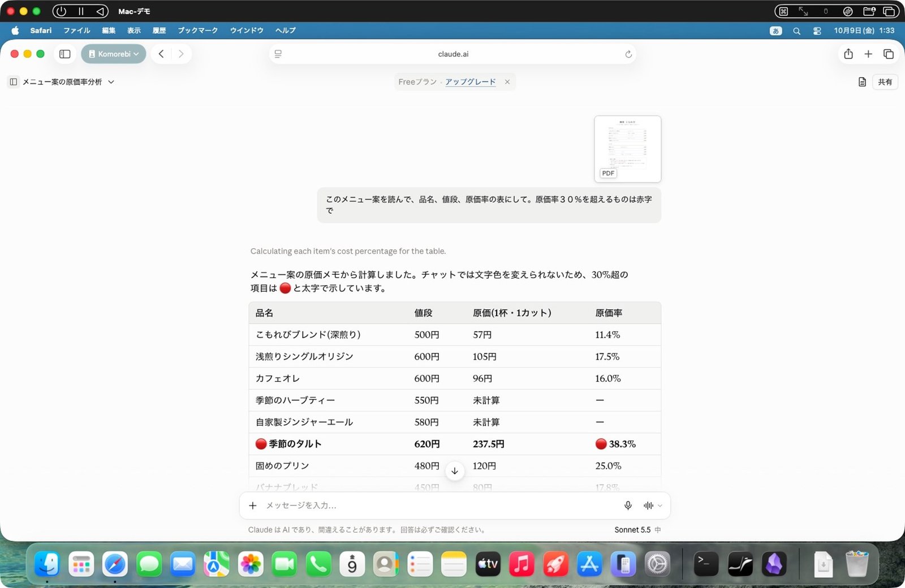Click the メッセージを入力 message field
This screenshot has height=588, width=905.
coord(441,505)
